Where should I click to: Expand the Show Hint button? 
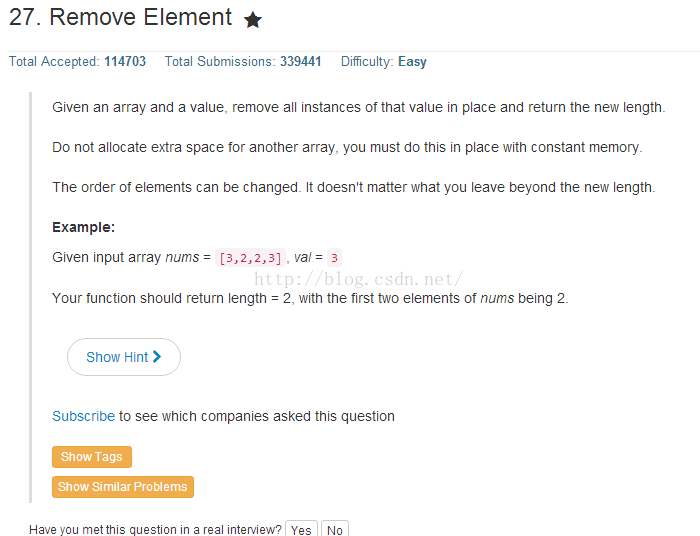[x=124, y=357]
